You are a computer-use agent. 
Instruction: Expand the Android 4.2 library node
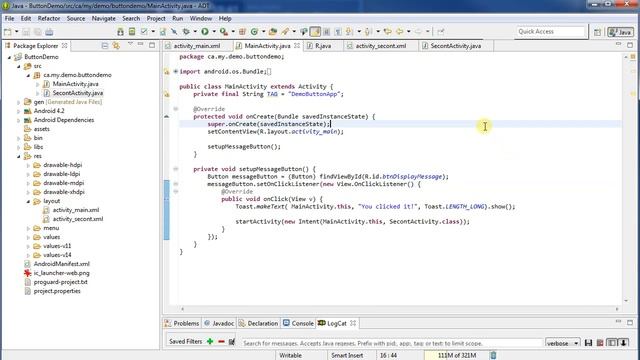pyautogui.click(x=19, y=111)
